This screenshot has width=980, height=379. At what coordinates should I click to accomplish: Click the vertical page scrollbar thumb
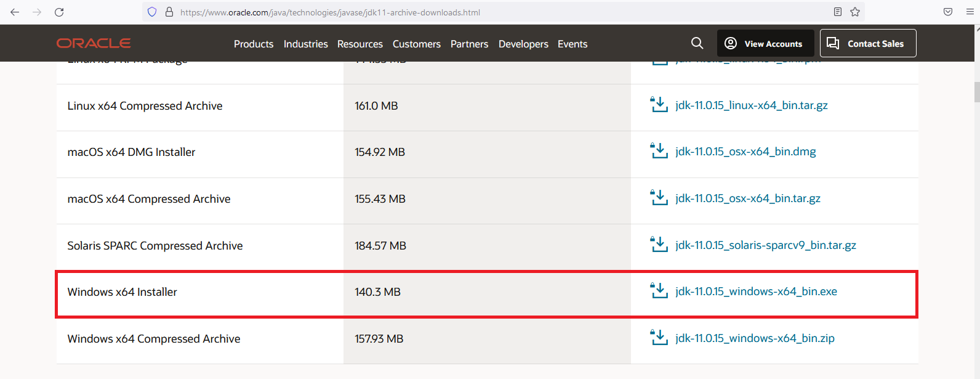977,92
